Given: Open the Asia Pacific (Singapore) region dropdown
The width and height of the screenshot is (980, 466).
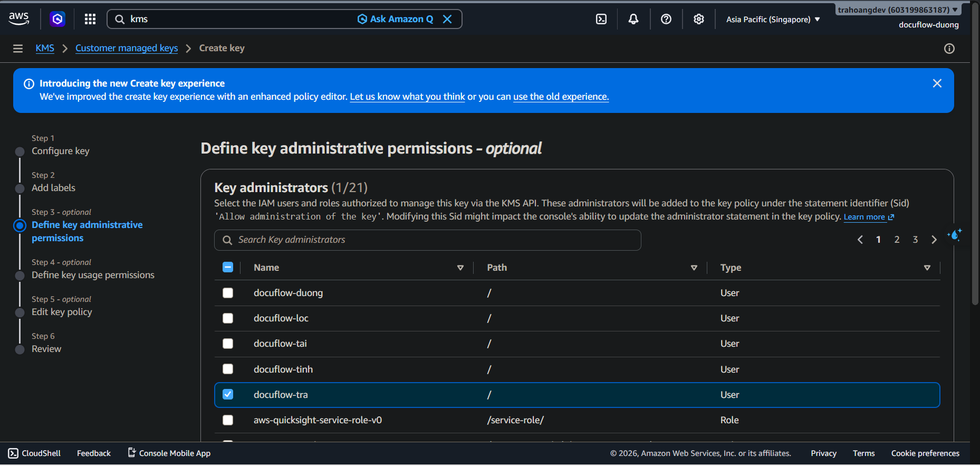Looking at the screenshot, I should (773, 20).
